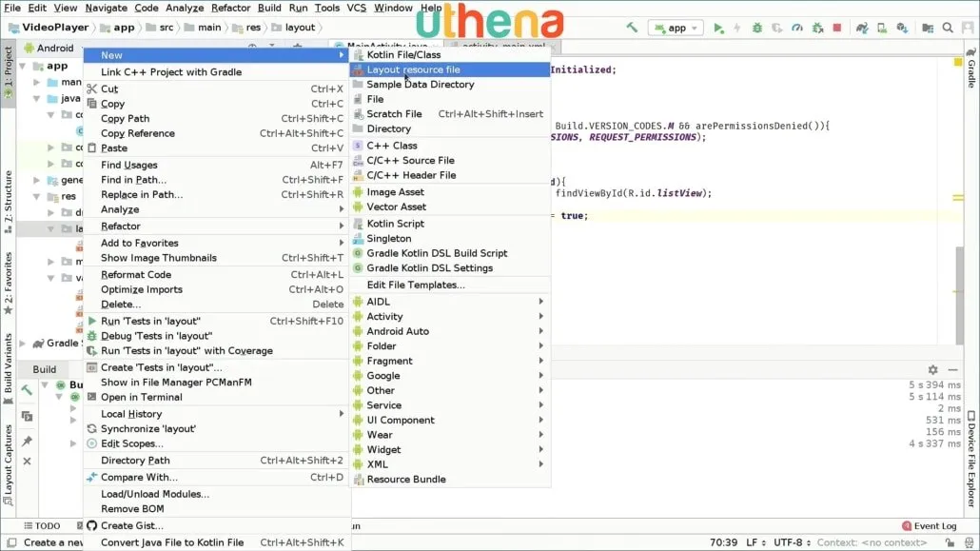Collapse the java folder tree node
This screenshot has height=551, width=980.
point(37,98)
